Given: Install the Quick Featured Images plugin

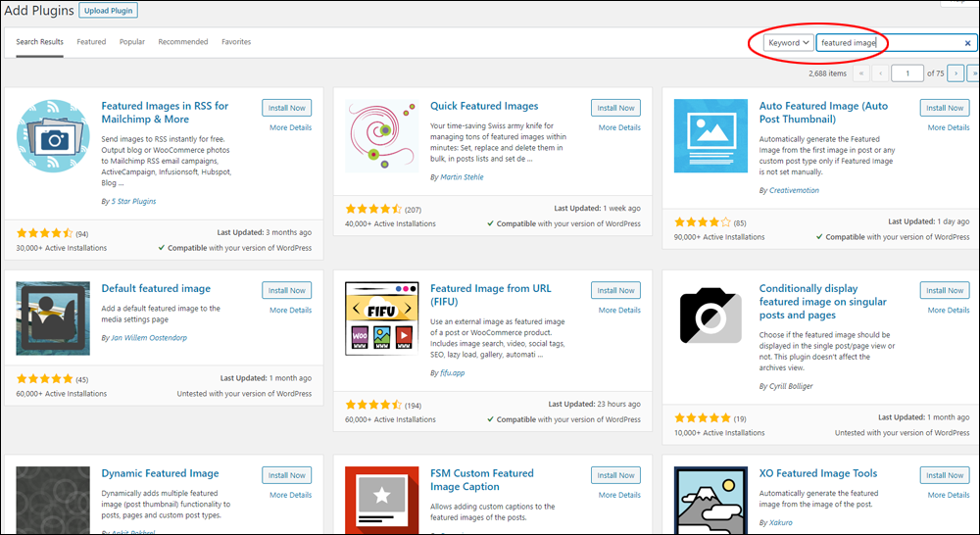Looking at the screenshot, I should point(615,108).
